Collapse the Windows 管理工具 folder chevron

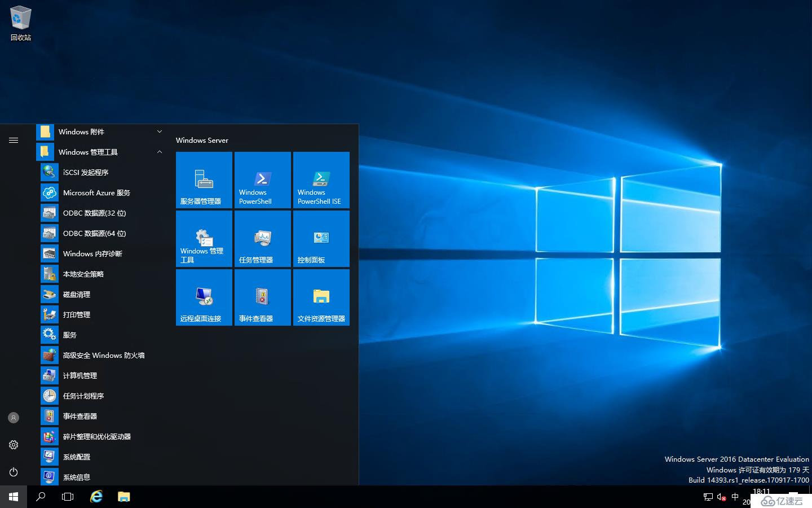pyautogui.click(x=160, y=152)
